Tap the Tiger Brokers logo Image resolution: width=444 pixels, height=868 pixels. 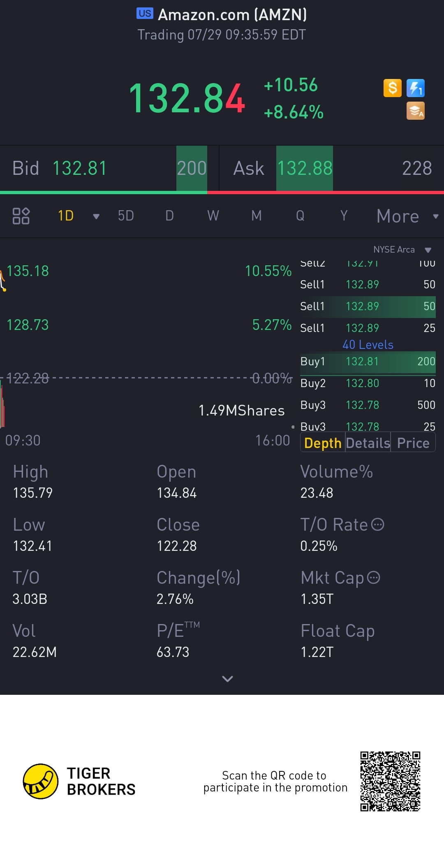pyautogui.click(x=41, y=781)
